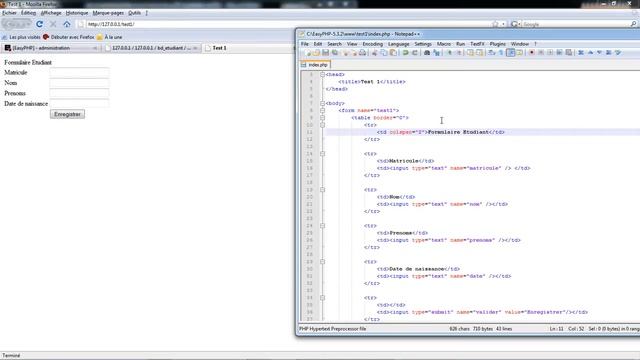Click the Save icon in Notepad++ toolbar
Screen dimensions: 640x360
(x=325, y=53)
